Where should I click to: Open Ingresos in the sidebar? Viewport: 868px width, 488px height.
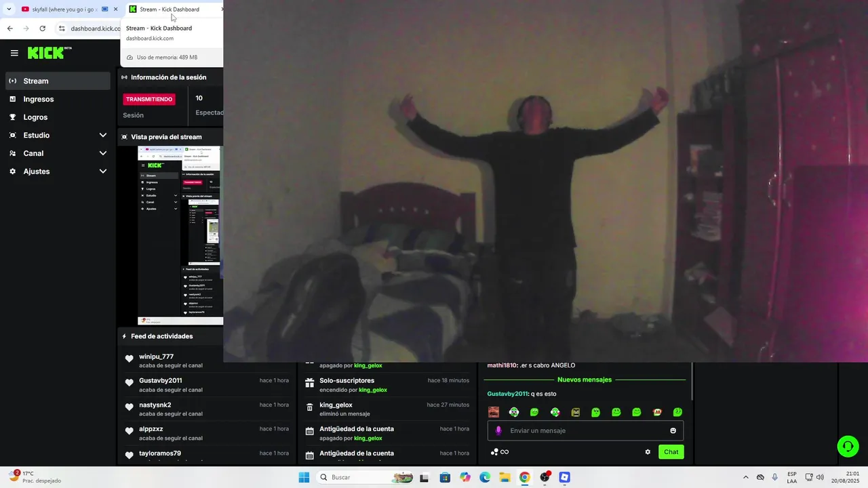tap(58, 99)
